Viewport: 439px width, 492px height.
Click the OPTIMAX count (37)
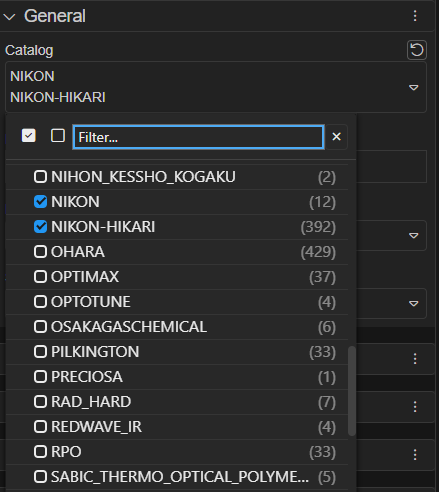322,277
